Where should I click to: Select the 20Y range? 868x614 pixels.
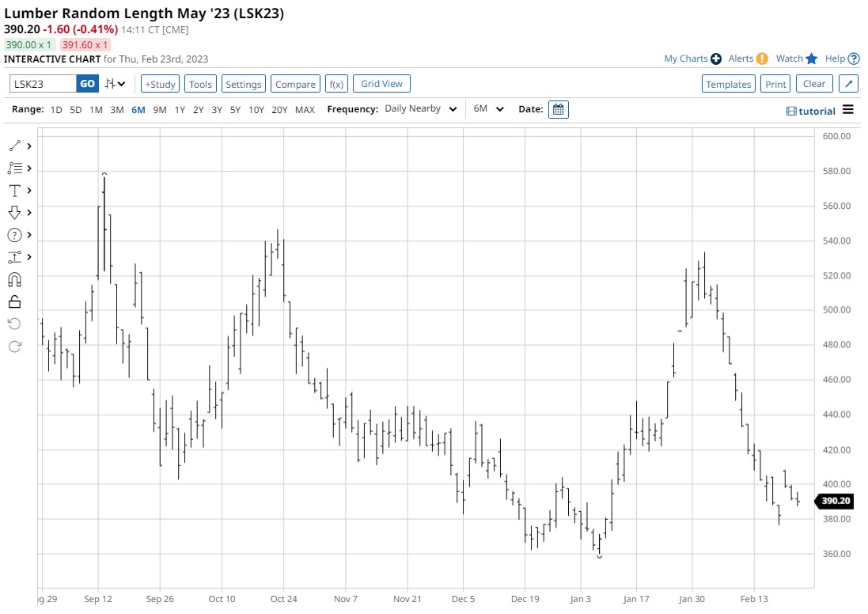pos(279,110)
